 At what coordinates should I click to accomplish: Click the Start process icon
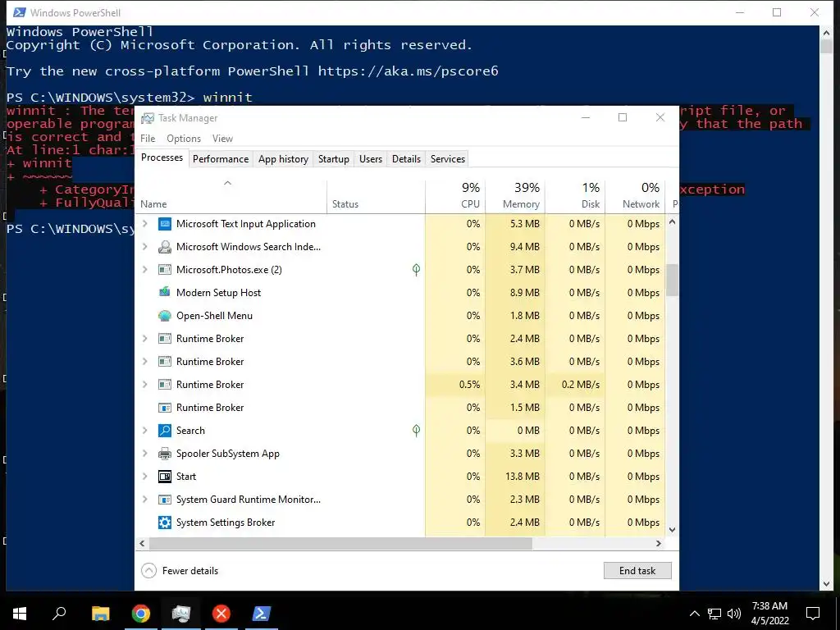click(164, 477)
